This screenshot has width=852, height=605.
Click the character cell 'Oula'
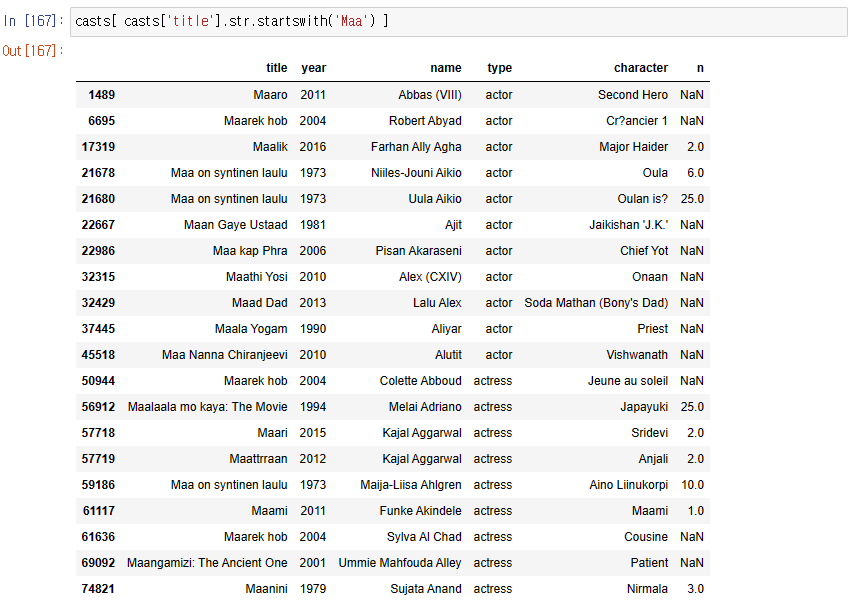[x=655, y=173]
